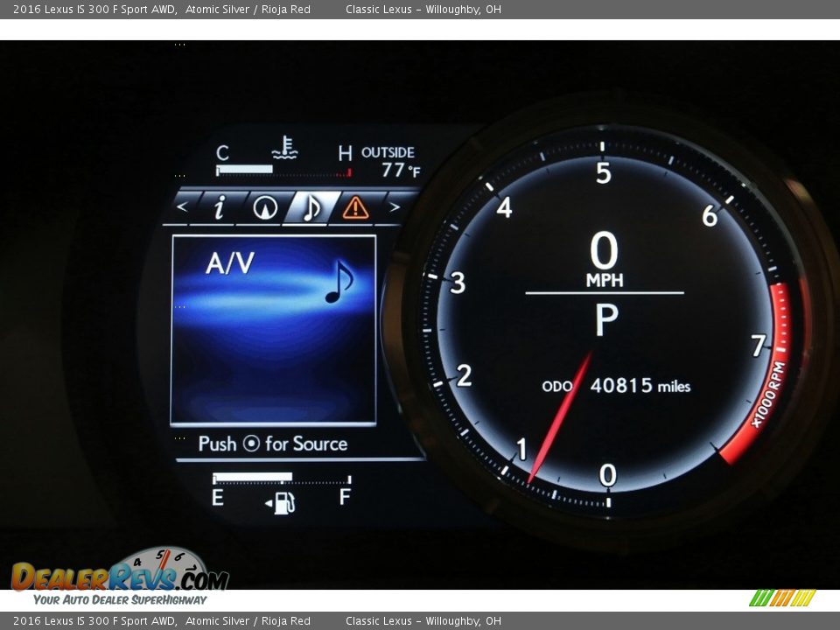Click 'Classic Lexus – Willoughby, OH' in top bar

[x=423, y=9]
